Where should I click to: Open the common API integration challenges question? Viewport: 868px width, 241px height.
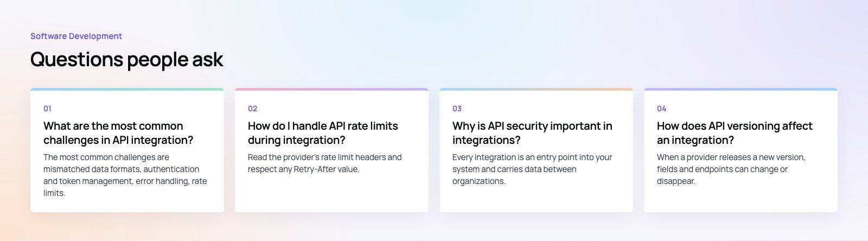118,133
